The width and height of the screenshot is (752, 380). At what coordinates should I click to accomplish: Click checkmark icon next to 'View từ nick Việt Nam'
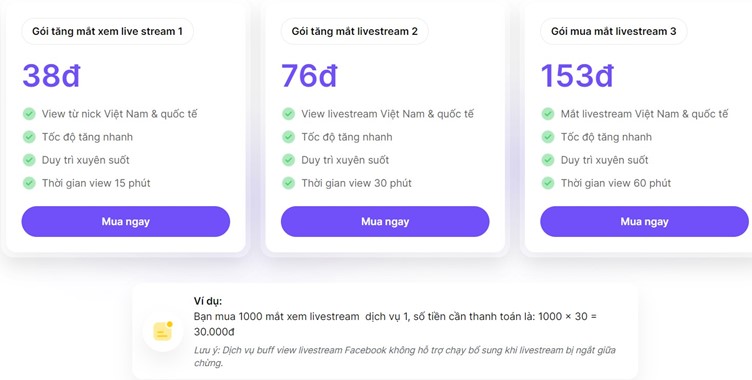pyautogui.click(x=29, y=114)
